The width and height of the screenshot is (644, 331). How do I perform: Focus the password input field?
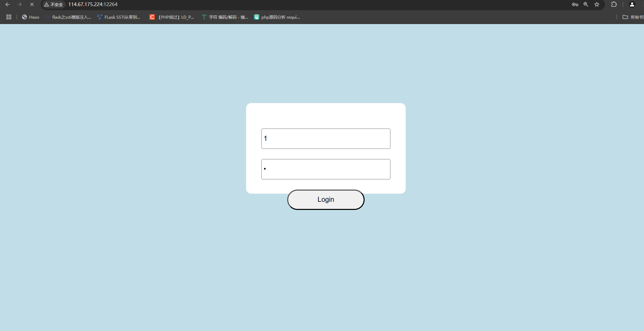(326, 169)
